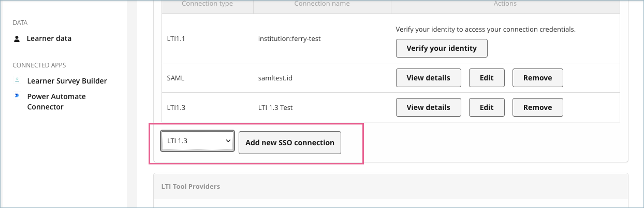Edit the LTI 1.3 Test connection
Screen dimensions: 644x208
[486, 107]
